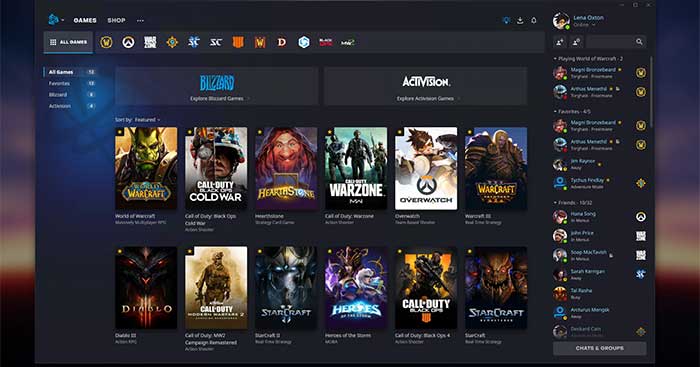This screenshot has width=700, height=367.
Task: Toggle favorite star on Heroes of the Storm tile
Action: tap(330, 251)
